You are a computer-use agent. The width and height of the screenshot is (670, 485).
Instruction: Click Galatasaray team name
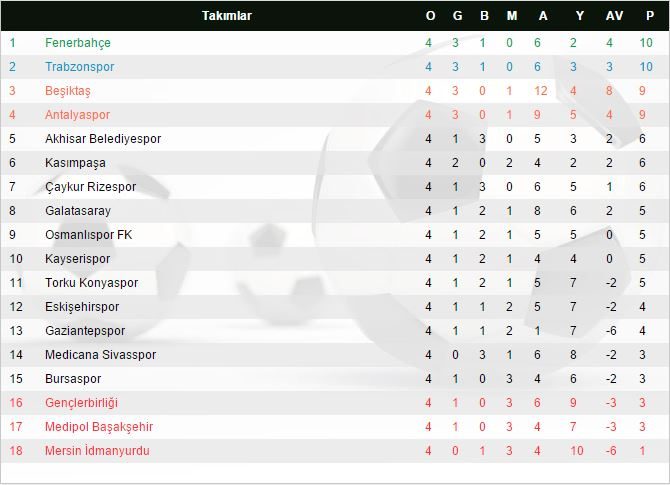point(78,211)
